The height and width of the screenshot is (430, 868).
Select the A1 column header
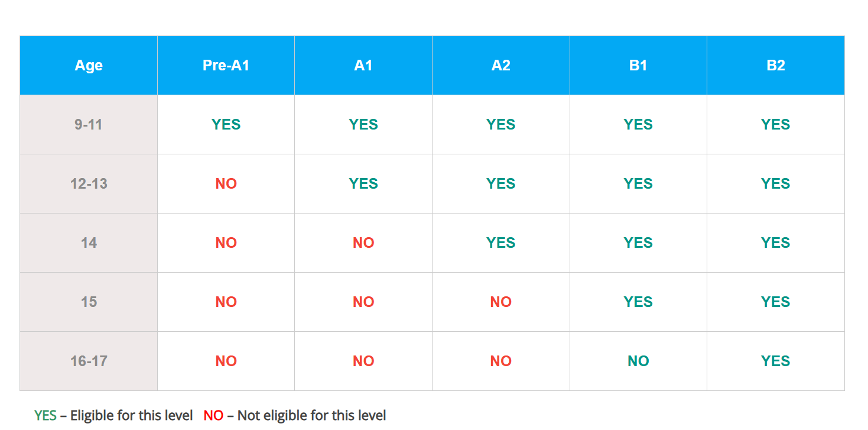click(363, 65)
